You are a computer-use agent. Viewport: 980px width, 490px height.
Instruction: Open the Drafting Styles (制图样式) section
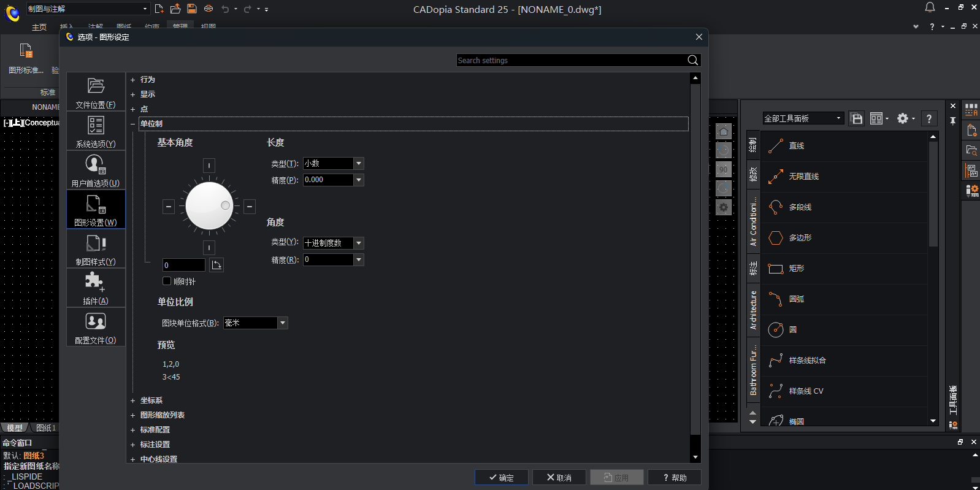[96, 249]
